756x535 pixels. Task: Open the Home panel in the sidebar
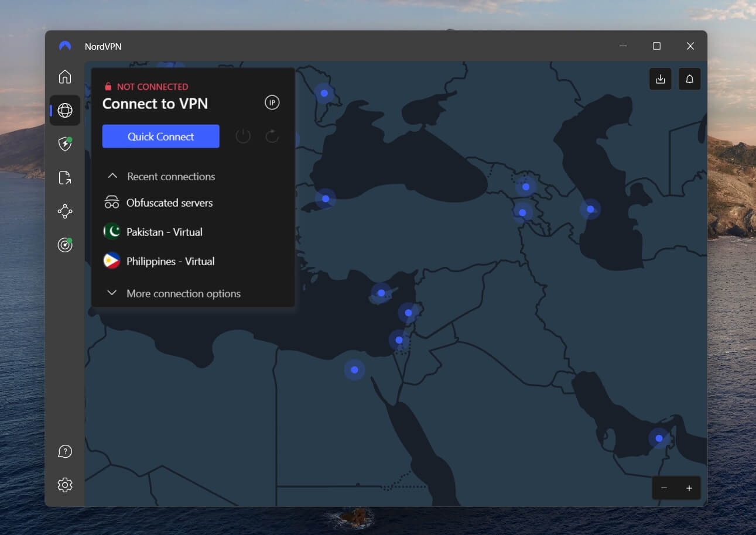(65, 77)
